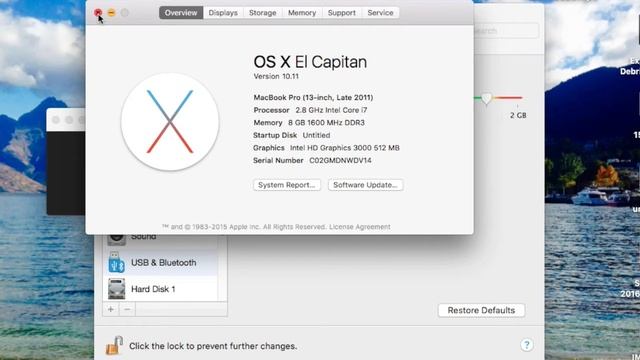
Task: Switch to the Displays tab
Action: 223,13
